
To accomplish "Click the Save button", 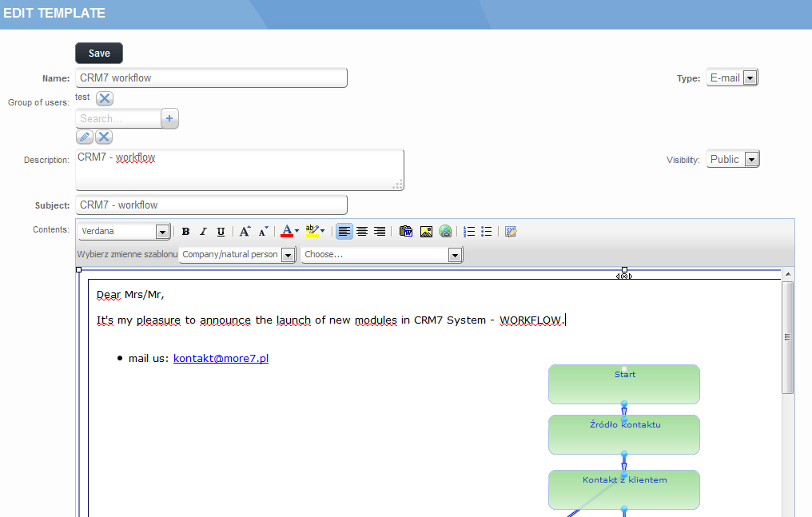I will point(99,54).
